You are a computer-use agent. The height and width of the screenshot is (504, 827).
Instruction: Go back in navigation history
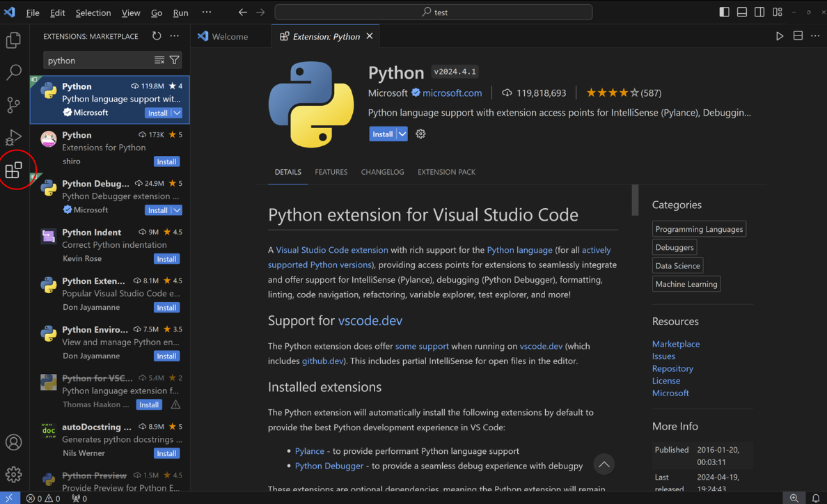coord(243,12)
